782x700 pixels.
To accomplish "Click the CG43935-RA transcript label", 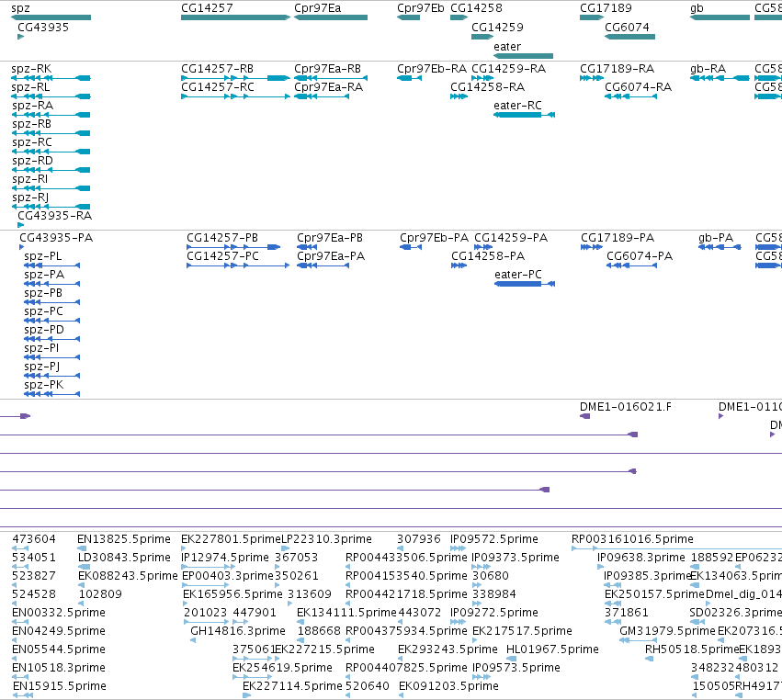I will pyautogui.click(x=55, y=216).
